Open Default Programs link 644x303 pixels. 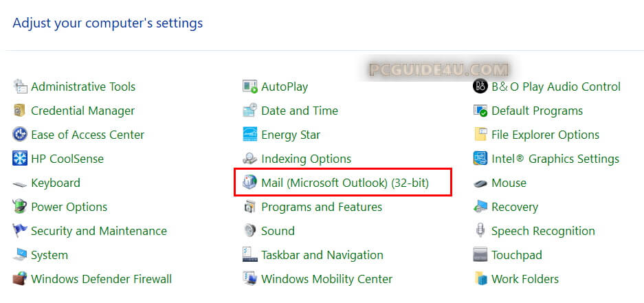point(537,111)
